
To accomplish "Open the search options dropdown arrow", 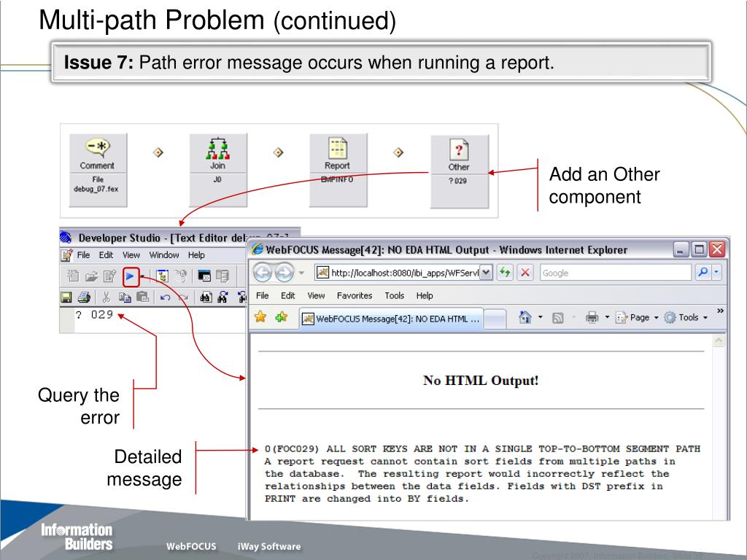I will click(x=716, y=273).
